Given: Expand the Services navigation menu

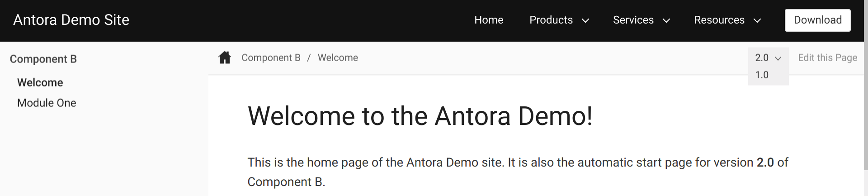Looking at the screenshot, I should tap(633, 20).
